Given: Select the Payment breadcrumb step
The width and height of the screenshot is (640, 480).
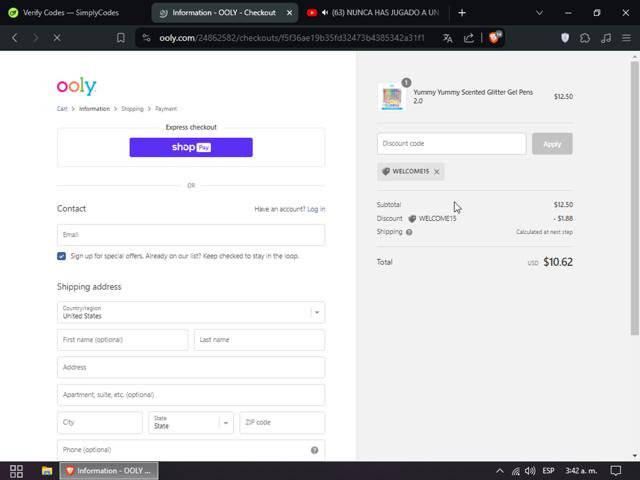Looking at the screenshot, I should 166,109.
